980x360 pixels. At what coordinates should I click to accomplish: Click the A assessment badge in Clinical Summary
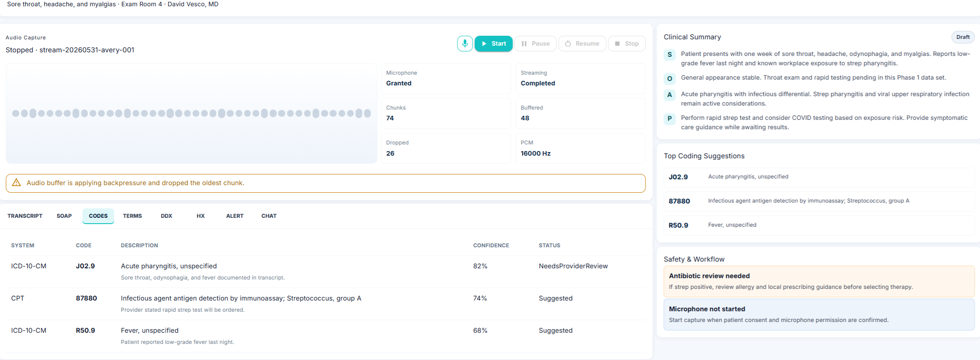click(x=670, y=95)
